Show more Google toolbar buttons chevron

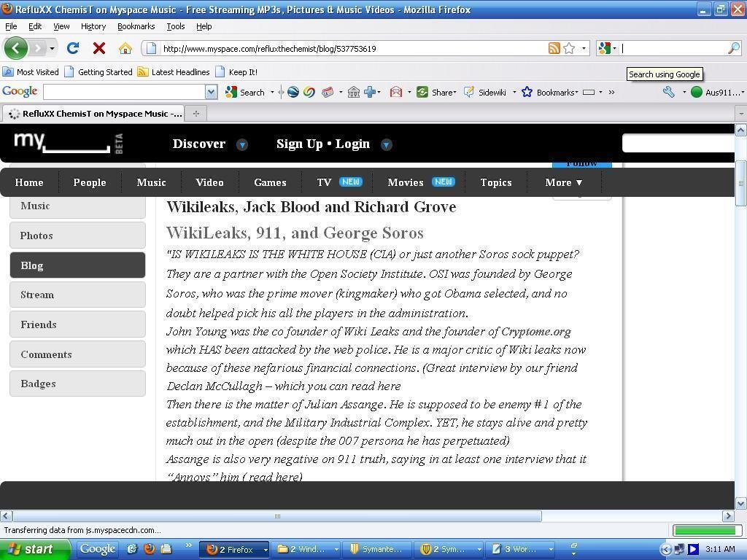click(612, 93)
